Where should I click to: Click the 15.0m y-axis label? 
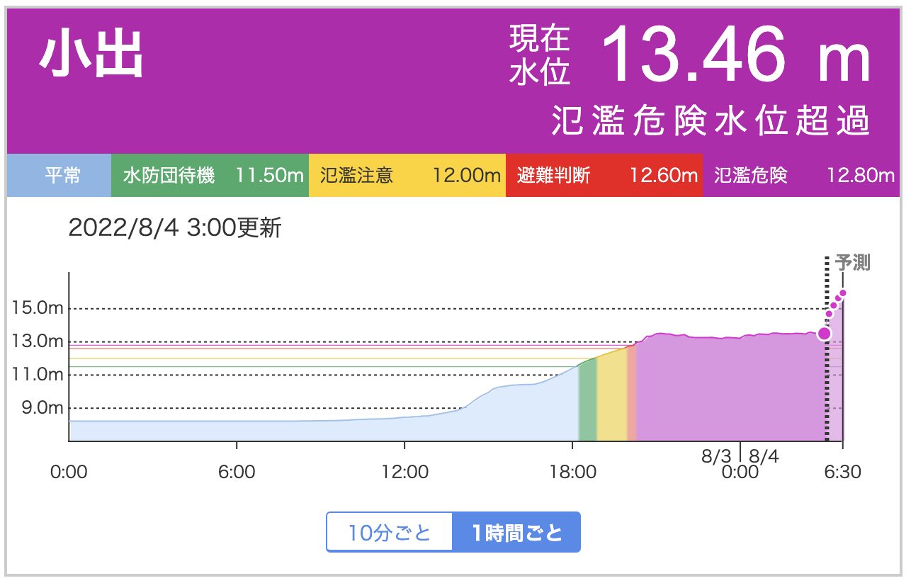(x=37, y=309)
